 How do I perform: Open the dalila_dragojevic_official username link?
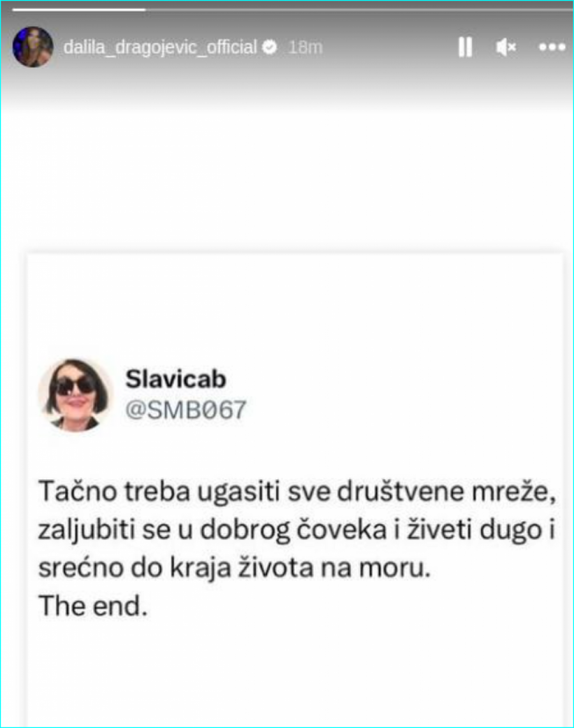point(159,47)
